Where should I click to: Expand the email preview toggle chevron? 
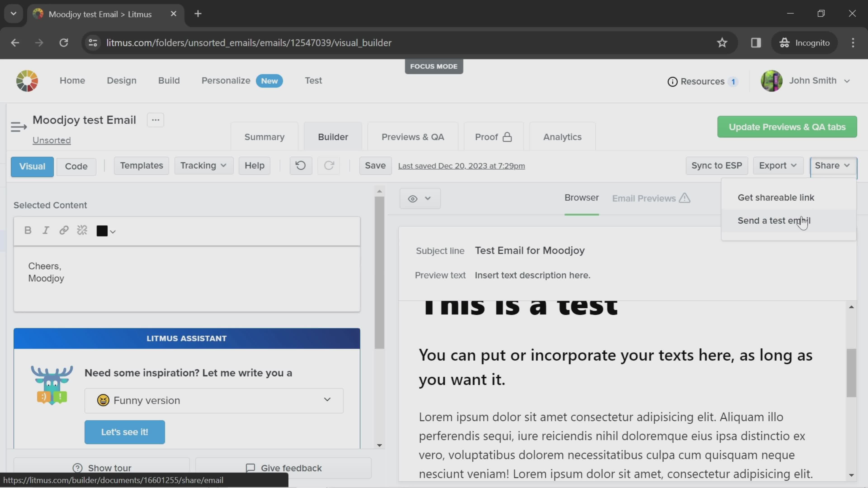tap(428, 198)
